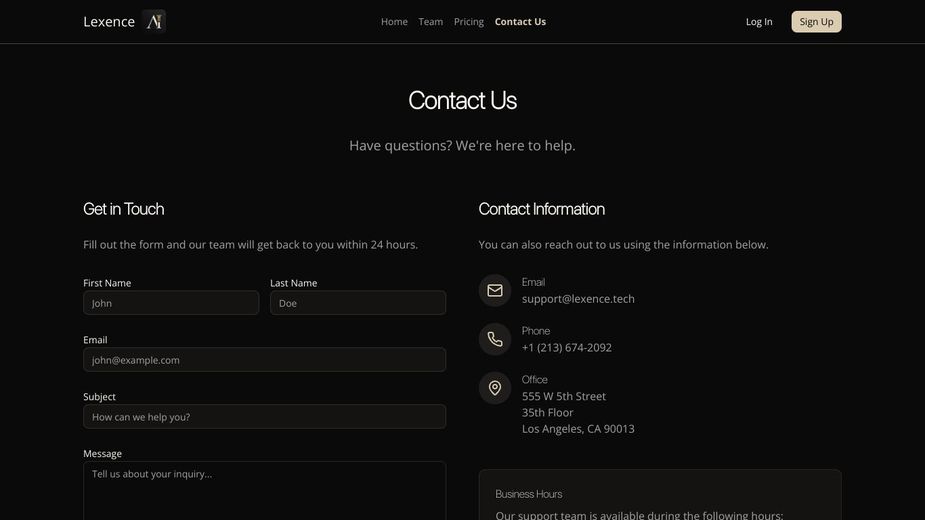The height and width of the screenshot is (520, 925).
Task: Click the +1 (213) 674-2092 phone number
Action: click(x=567, y=348)
